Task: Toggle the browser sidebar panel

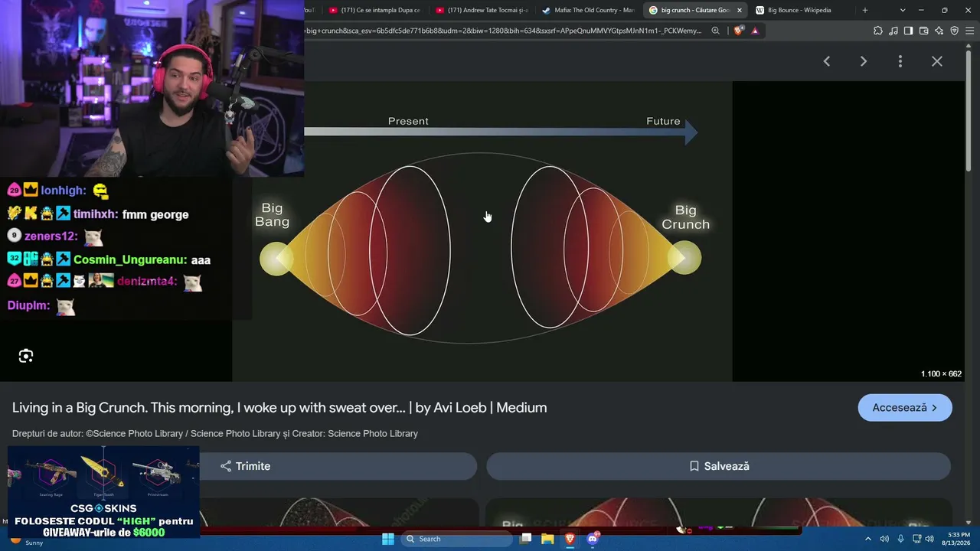Action: (x=908, y=31)
